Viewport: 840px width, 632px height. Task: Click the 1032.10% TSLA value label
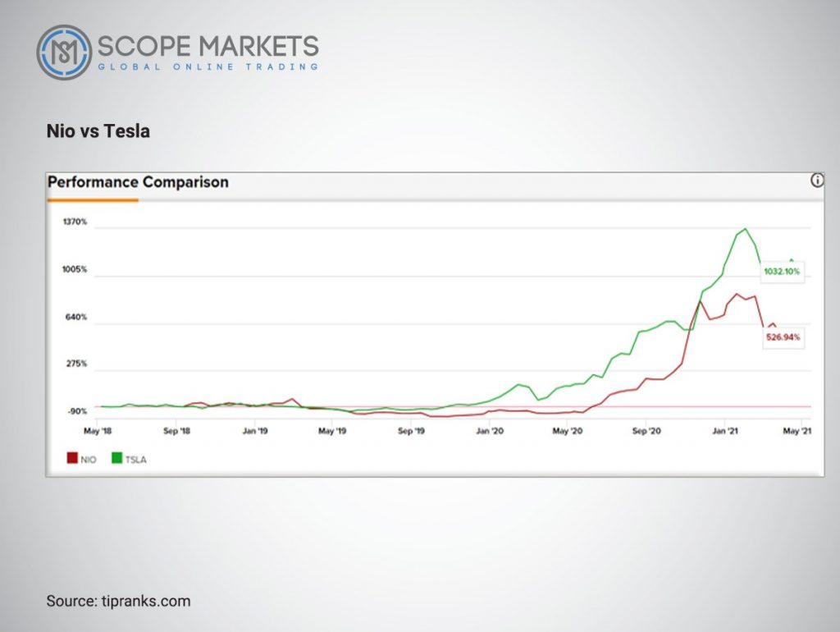pos(782,271)
